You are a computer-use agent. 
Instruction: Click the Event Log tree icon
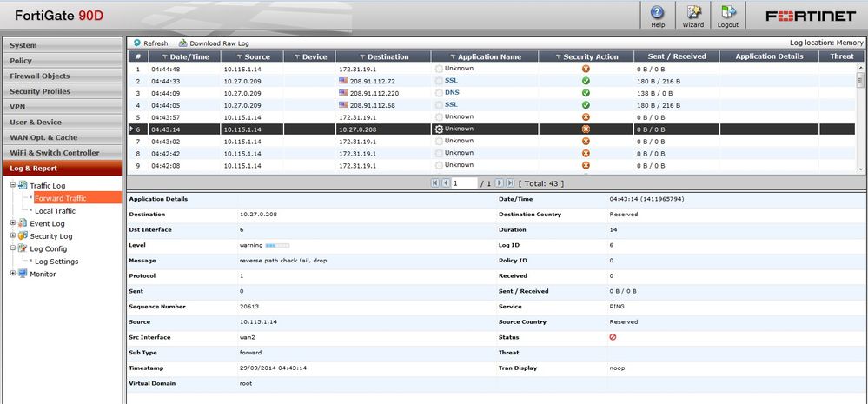click(x=23, y=223)
